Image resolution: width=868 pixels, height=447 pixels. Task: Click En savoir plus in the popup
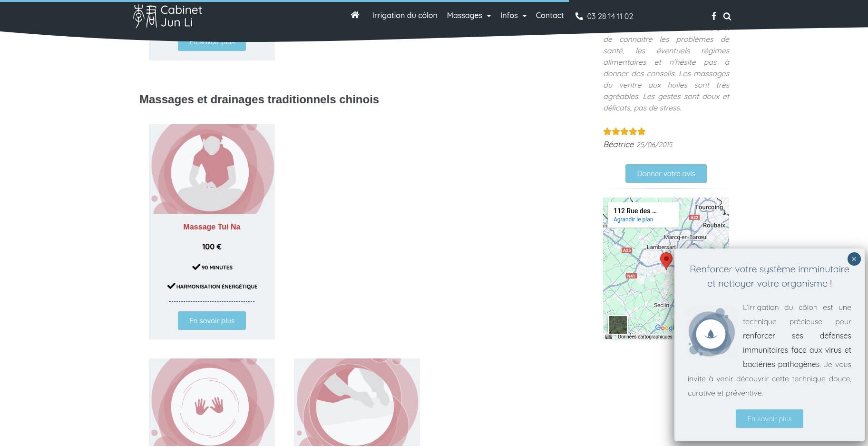769,419
